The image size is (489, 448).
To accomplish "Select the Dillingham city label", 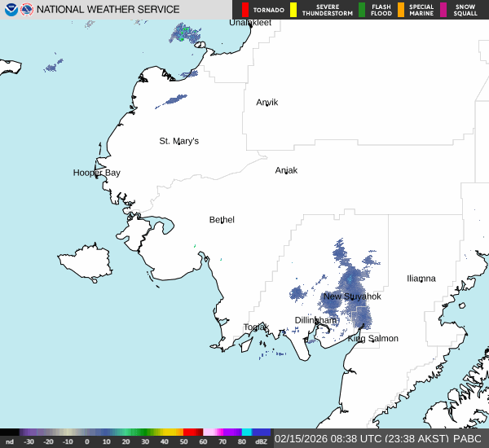I will click(316, 320).
